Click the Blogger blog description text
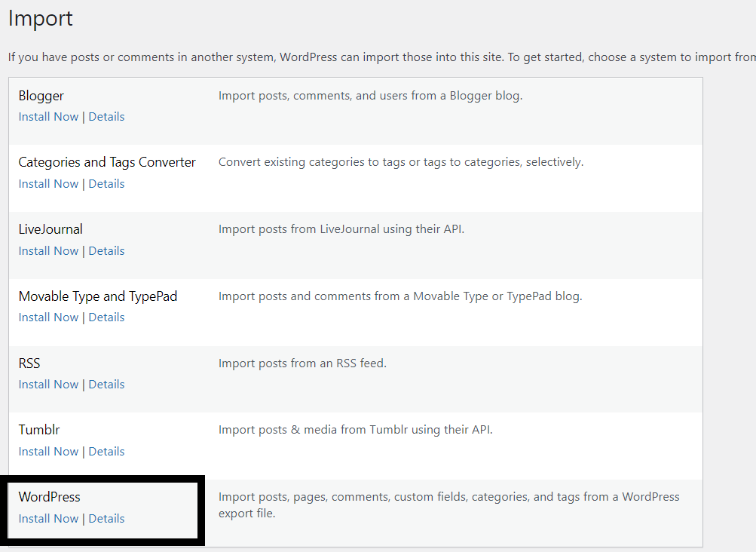756x552 pixels. click(370, 96)
